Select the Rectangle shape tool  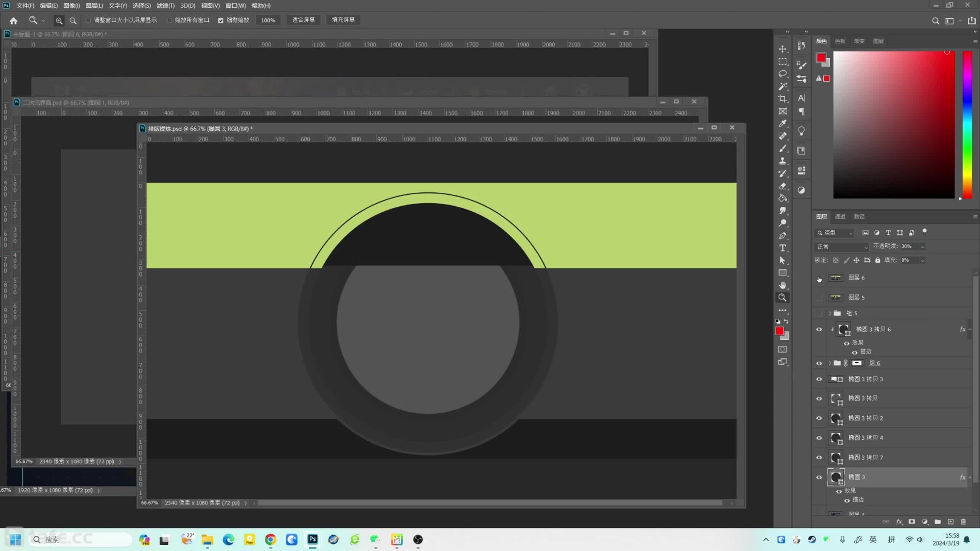point(782,273)
